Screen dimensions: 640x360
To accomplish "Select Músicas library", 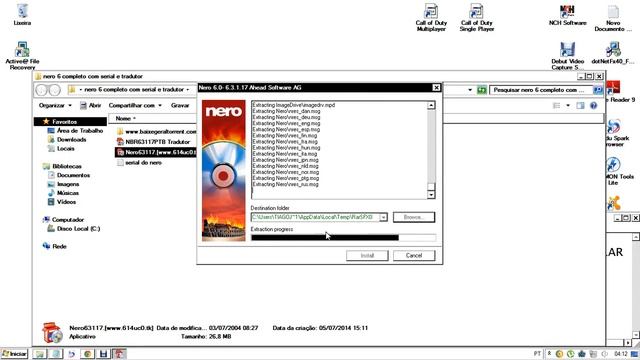I will pos(63,193).
